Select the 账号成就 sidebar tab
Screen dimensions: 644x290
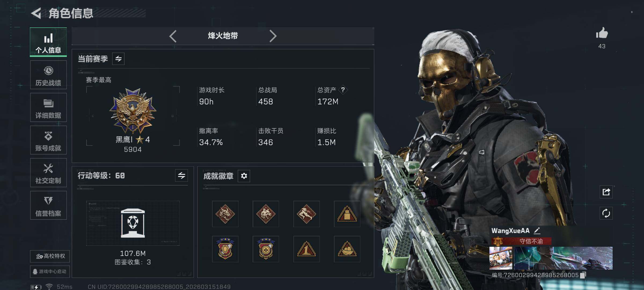(48, 140)
